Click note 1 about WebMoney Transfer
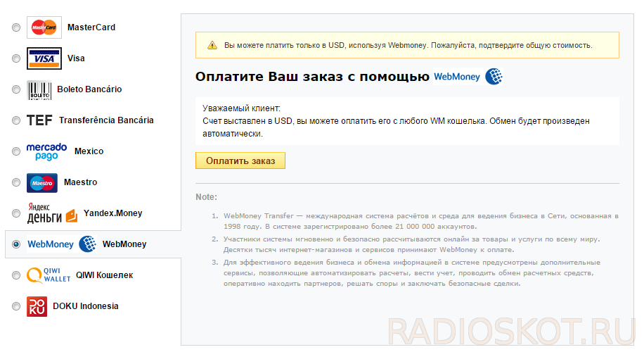 (421, 221)
